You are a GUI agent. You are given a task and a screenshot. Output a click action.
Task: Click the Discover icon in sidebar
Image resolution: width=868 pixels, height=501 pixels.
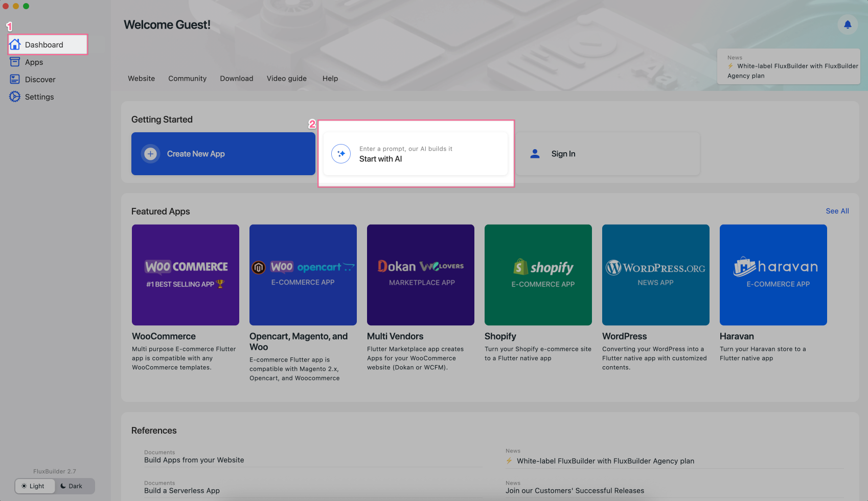coord(15,79)
